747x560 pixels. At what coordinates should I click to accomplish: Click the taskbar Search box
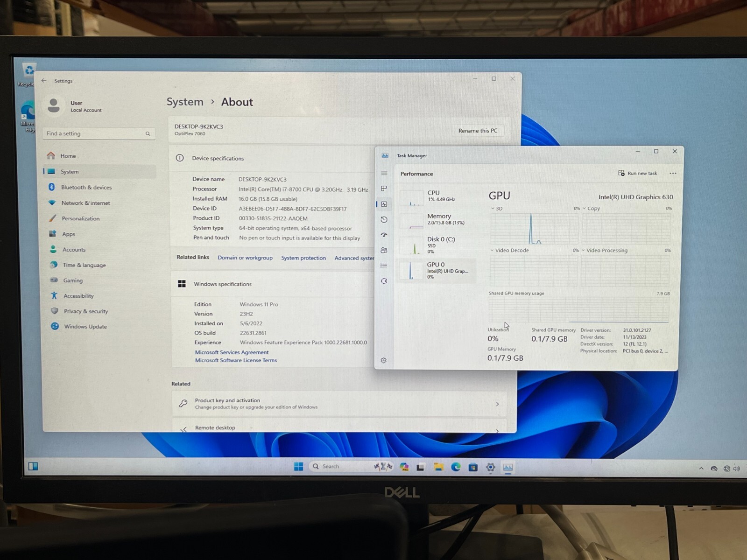coord(350,467)
